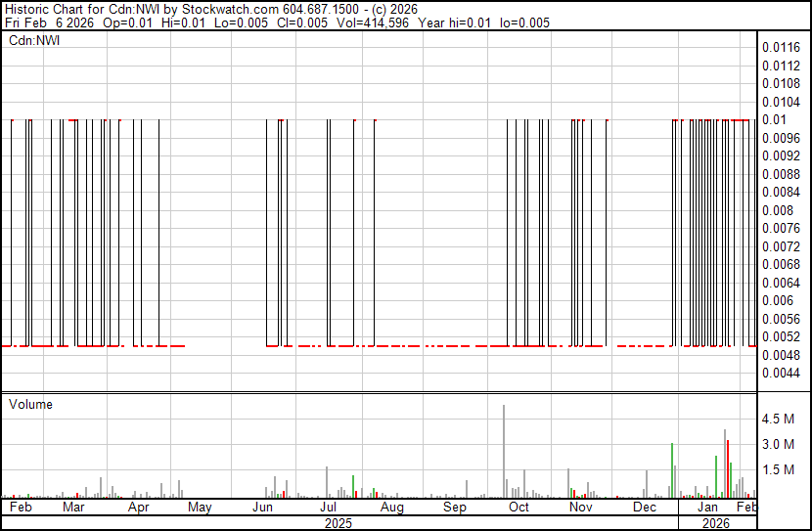812x531 pixels.
Task: Click the 3.0 M volume axis label
Action: [x=778, y=444]
